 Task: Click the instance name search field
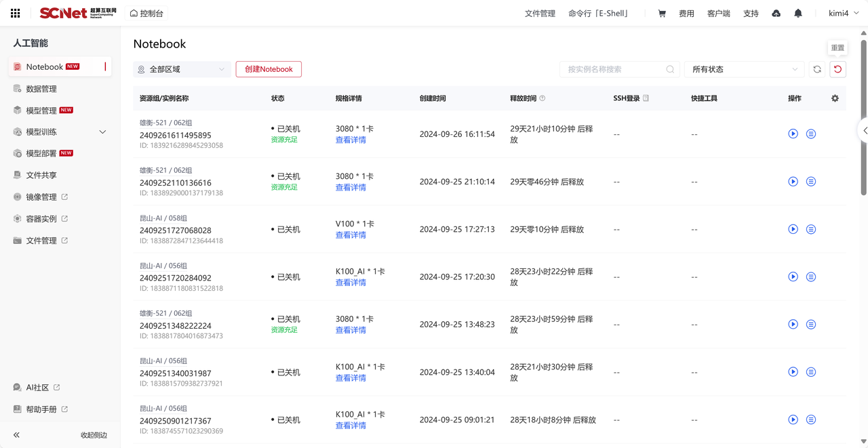click(614, 69)
